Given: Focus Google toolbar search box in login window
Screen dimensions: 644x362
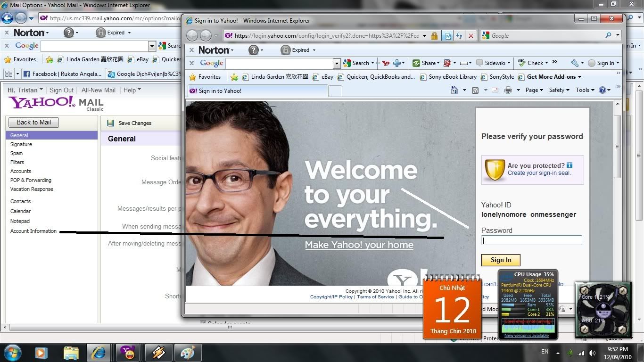Looking at the screenshot, I should [x=280, y=63].
